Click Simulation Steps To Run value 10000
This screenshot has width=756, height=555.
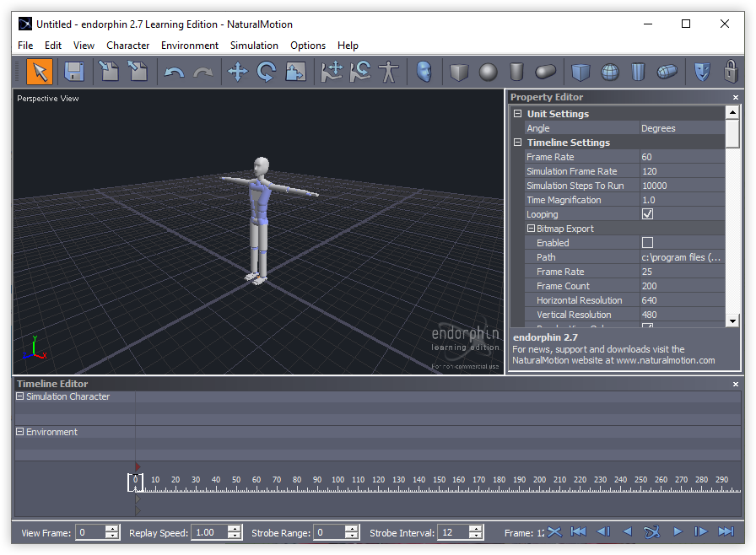[683, 186]
